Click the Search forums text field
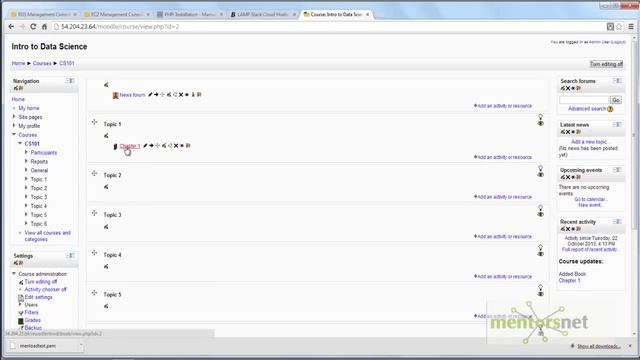The width and height of the screenshot is (640, 360). coord(584,100)
